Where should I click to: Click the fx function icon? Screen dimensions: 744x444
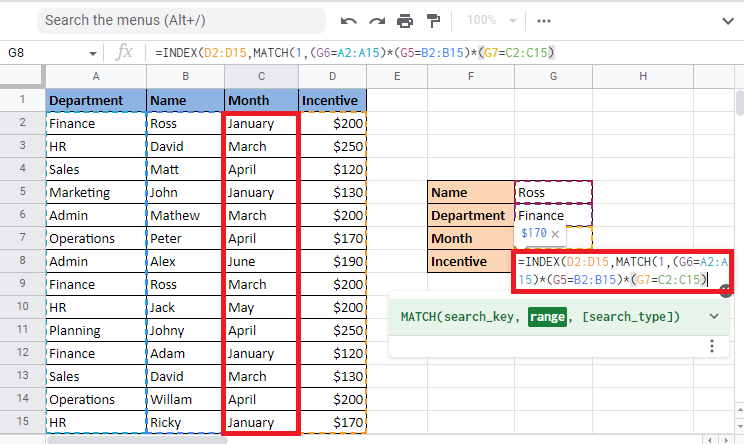[x=125, y=52]
